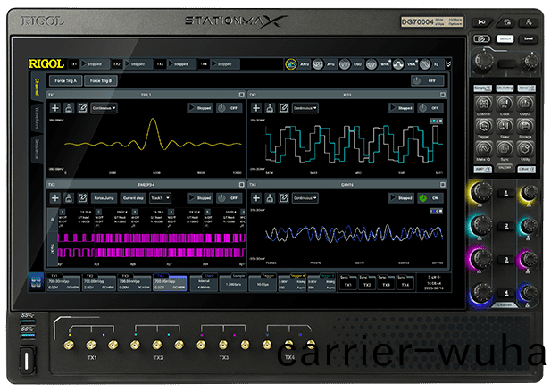Click the windows icon at bottom-left of screen
Screen dimensions: 551x392
point(35,281)
